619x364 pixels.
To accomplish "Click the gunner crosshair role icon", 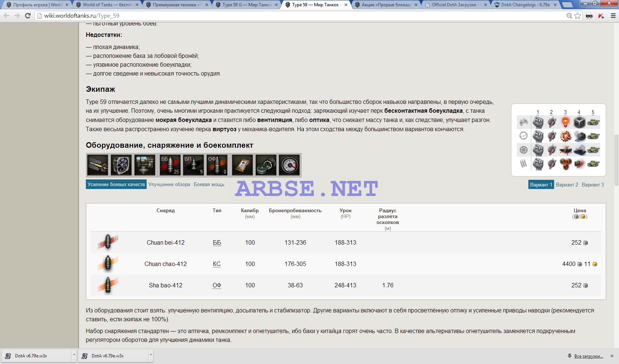I will coord(524,136).
